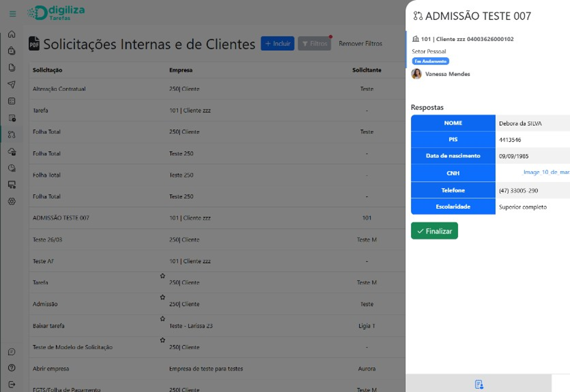This screenshot has height=392, width=570.
Task: Open the Abrir empresa row
Action: 217,369
